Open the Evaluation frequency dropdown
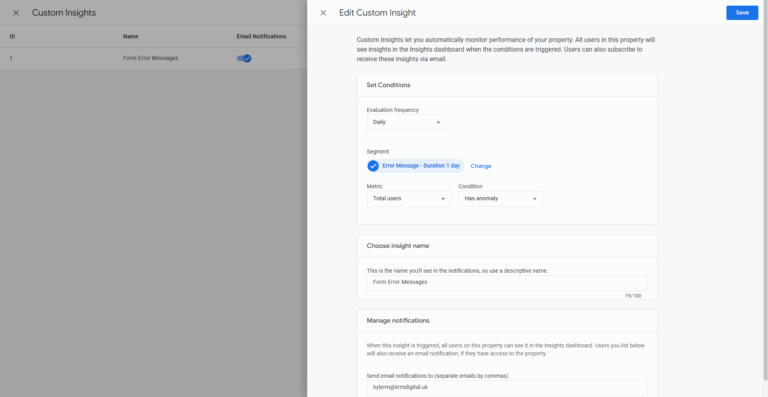The image size is (768, 397). (x=407, y=122)
